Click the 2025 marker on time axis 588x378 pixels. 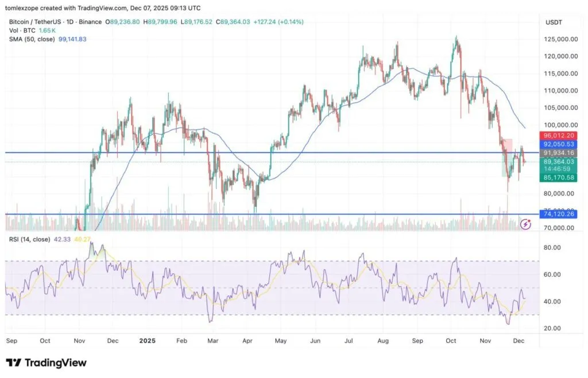click(148, 340)
